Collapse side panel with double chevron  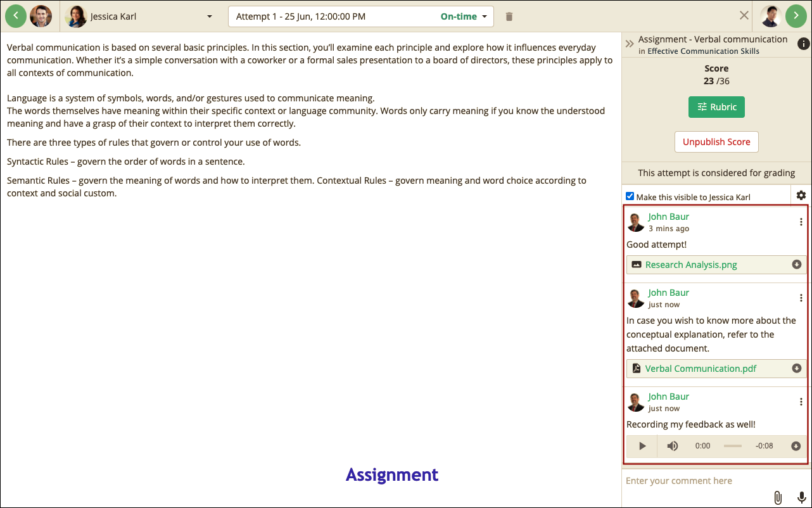(630, 44)
